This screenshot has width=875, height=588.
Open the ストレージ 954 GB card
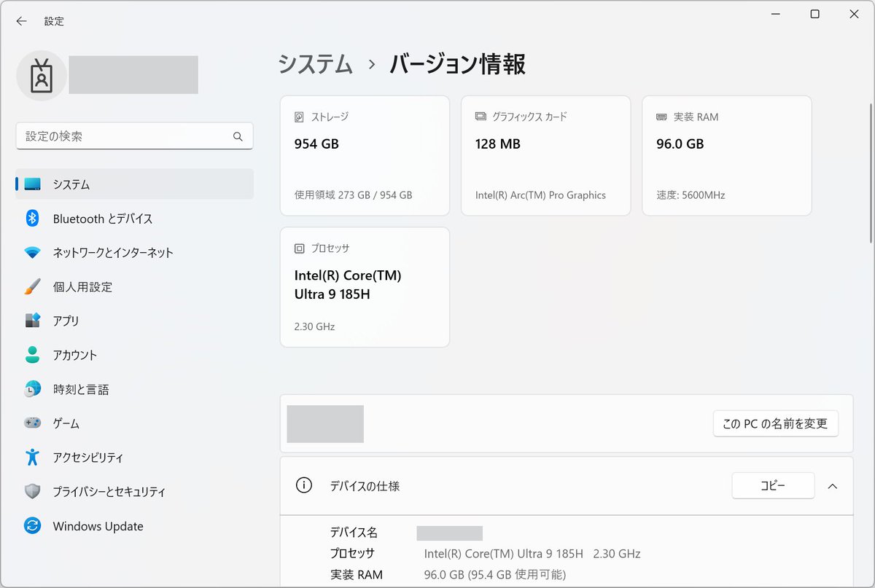365,156
